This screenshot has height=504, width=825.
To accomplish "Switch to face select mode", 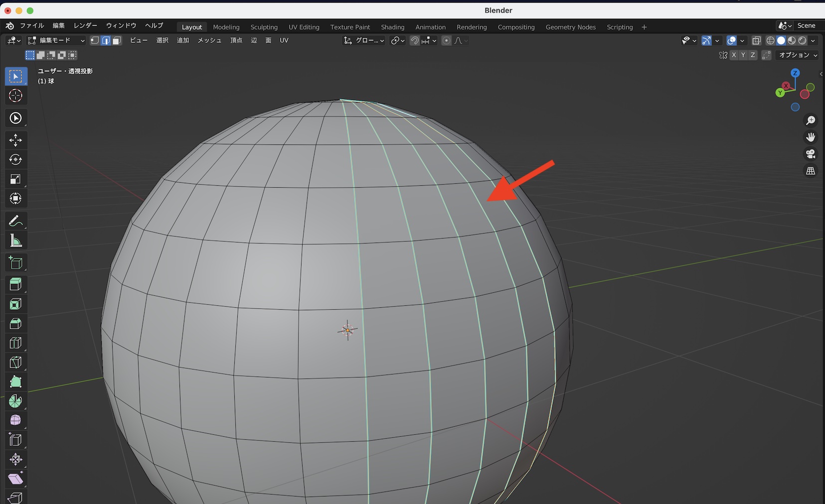I will click(x=117, y=41).
